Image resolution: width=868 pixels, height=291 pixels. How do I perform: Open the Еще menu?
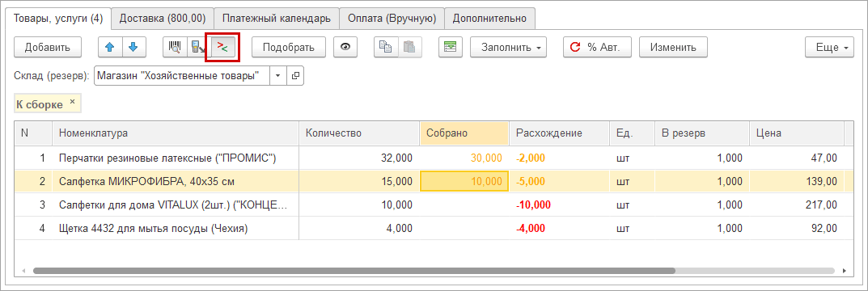coord(830,47)
